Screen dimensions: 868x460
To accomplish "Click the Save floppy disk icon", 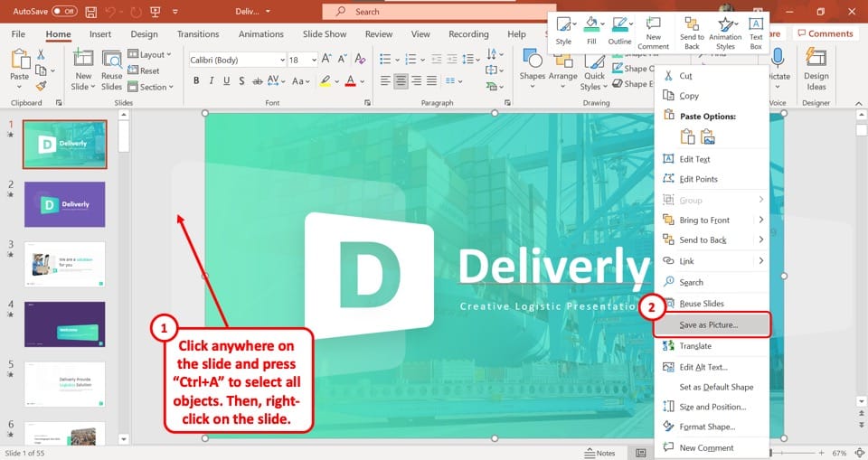I will 91,11.
